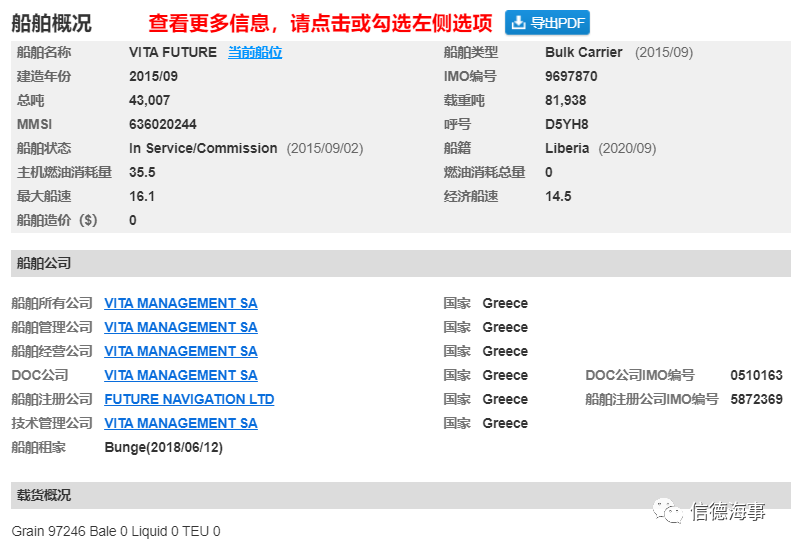Open VITA MANAGEMENT SA link beside DOC公司
Screen dimensions: 791x546
pos(181,375)
